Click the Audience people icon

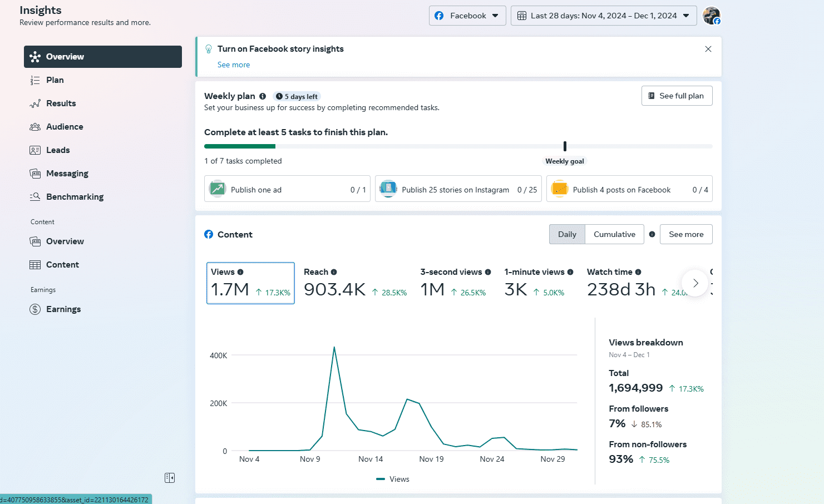[x=35, y=127]
